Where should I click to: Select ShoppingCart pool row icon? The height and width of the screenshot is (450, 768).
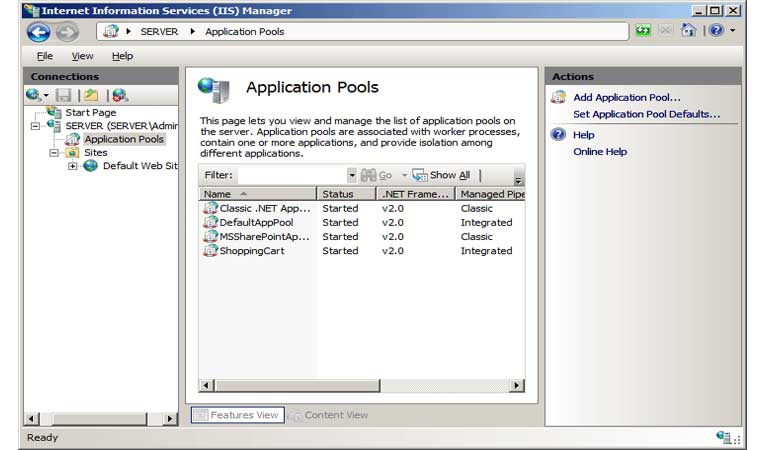[x=210, y=251]
